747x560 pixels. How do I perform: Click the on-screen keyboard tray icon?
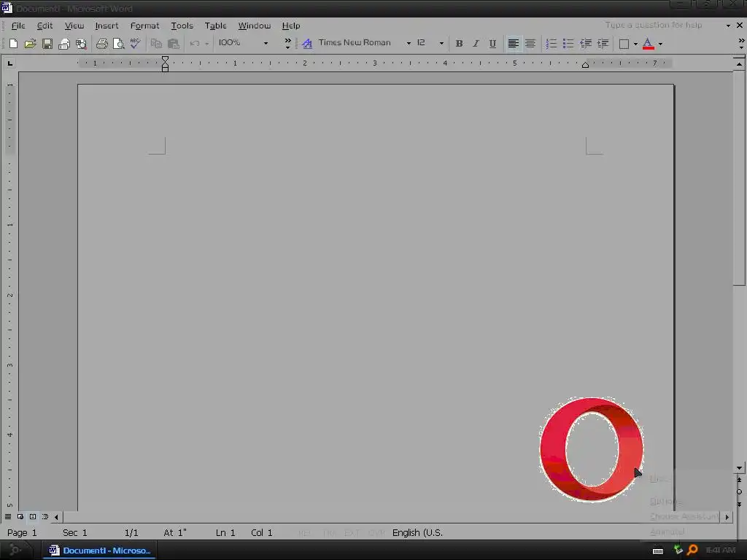pyautogui.click(x=658, y=551)
